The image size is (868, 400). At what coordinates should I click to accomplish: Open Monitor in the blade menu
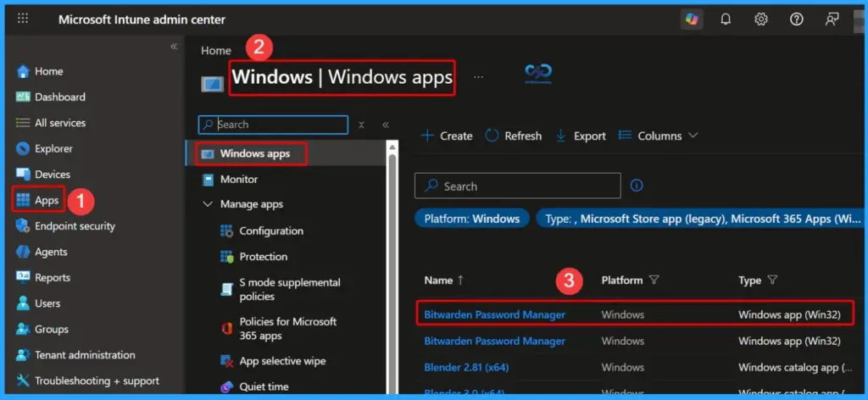pyautogui.click(x=238, y=180)
